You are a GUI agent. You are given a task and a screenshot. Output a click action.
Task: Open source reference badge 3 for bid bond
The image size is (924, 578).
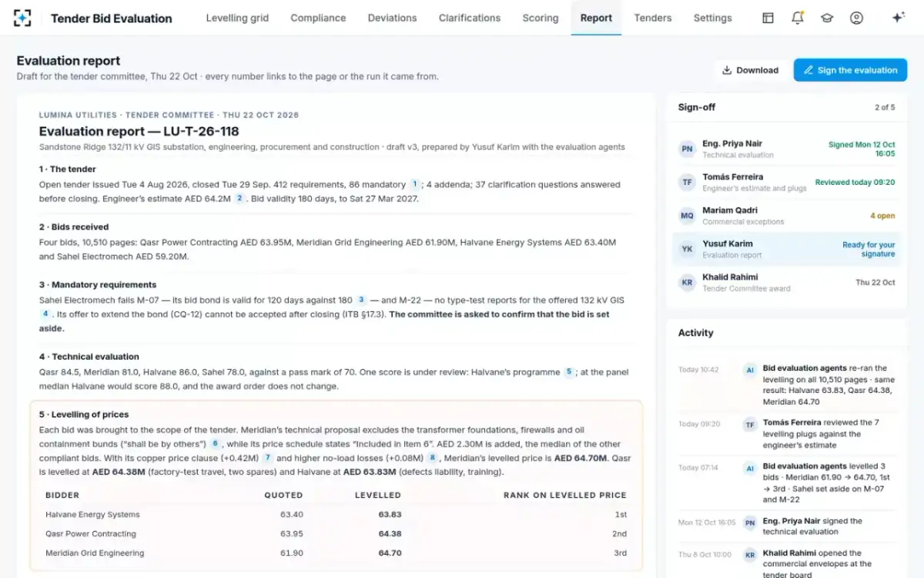[361, 300]
